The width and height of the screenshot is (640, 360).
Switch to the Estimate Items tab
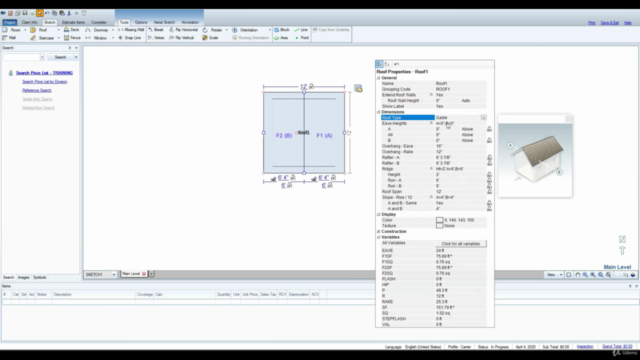[x=73, y=22]
